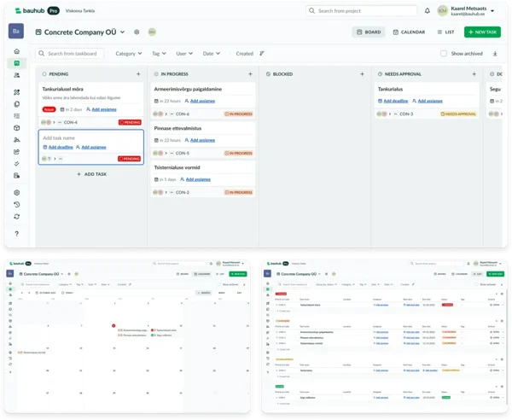Click the notification bell icon
Image resolution: width=512 pixels, height=420 pixels.
click(x=427, y=11)
